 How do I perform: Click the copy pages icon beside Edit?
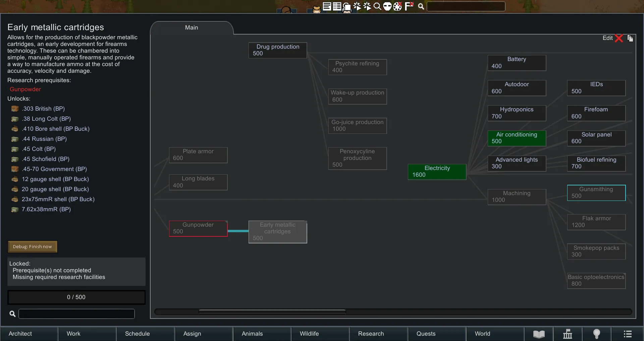click(630, 38)
